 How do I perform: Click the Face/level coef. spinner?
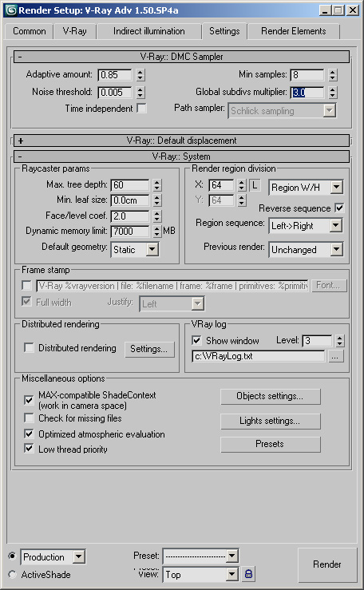[x=157, y=216]
